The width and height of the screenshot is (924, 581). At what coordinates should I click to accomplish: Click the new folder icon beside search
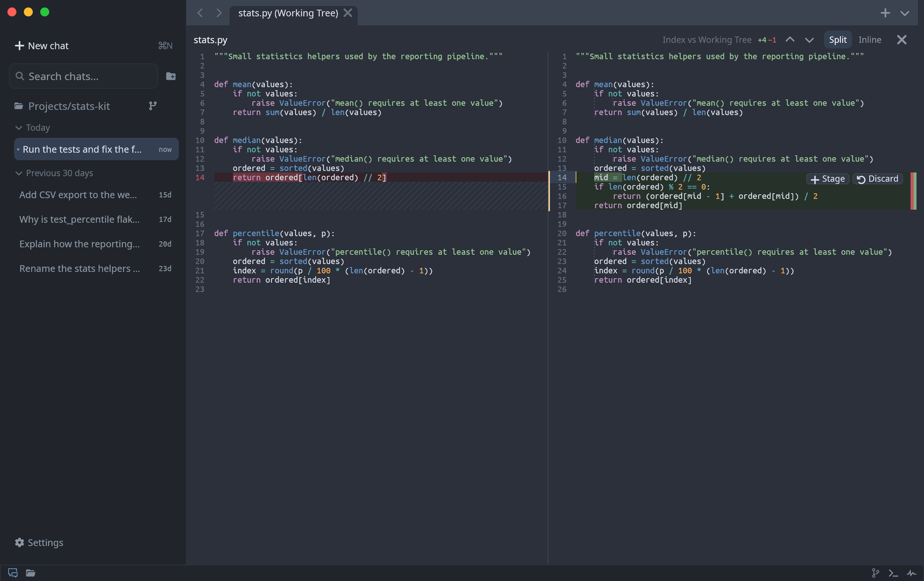click(x=171, y=76)
